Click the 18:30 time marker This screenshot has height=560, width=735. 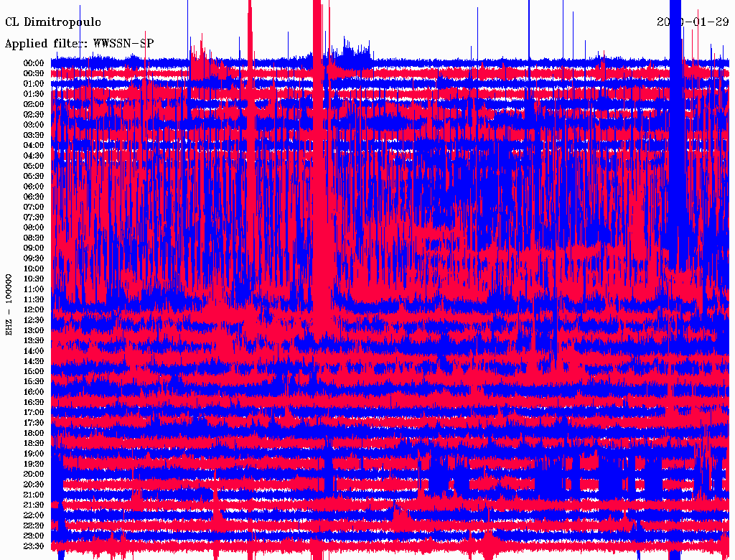tap(34, 443)
